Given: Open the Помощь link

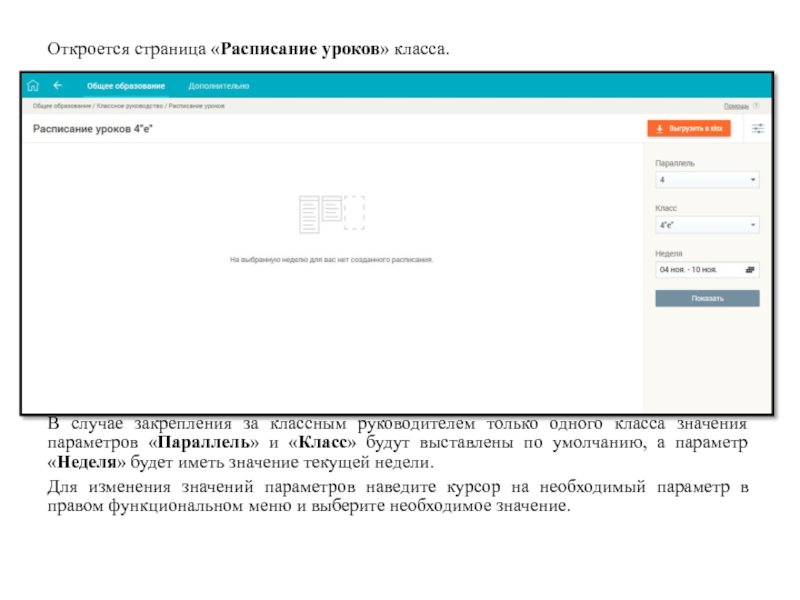Looking at the screenshot, I should point(735,105).
